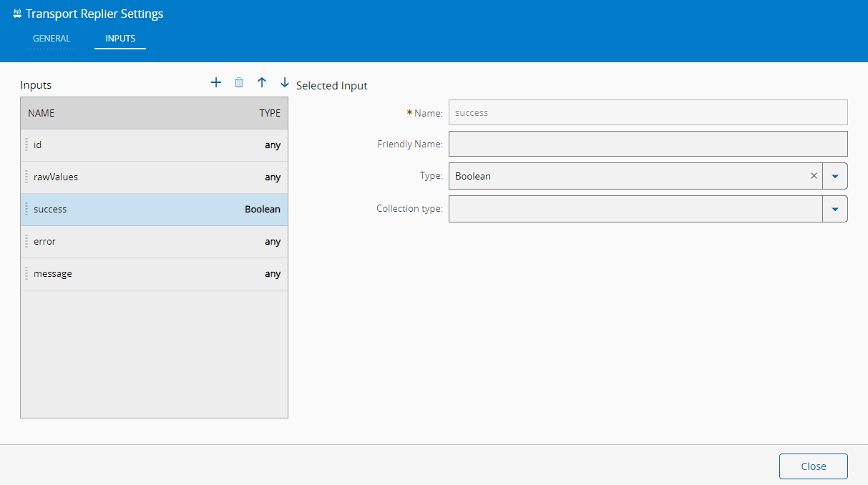Expand the Type dropdown arrow

point(834,176)
